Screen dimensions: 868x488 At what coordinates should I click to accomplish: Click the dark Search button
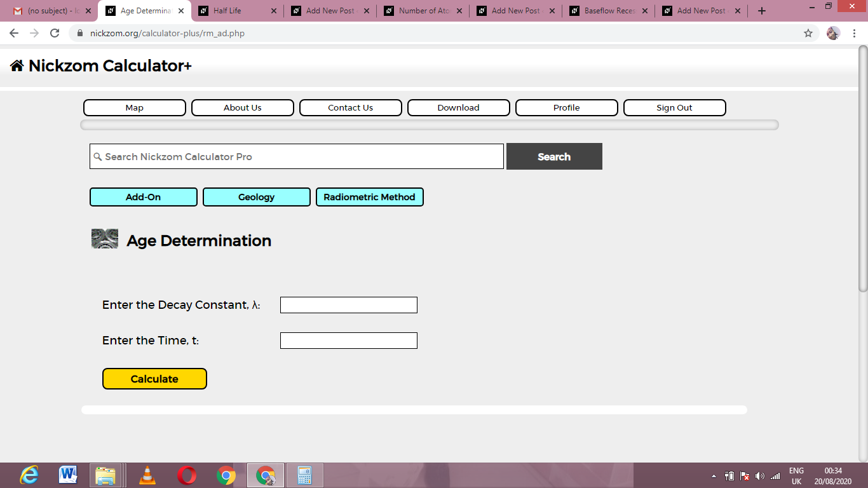coord(554,156)
